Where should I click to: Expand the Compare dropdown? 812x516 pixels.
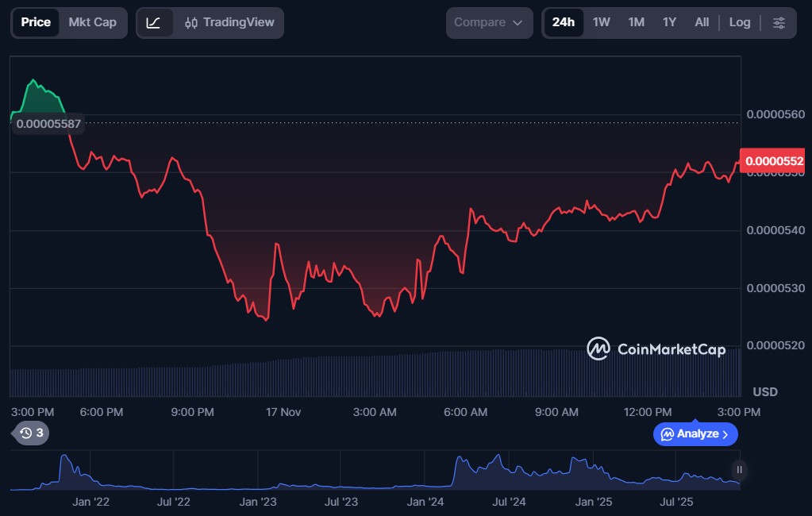(x=488, y=23)
